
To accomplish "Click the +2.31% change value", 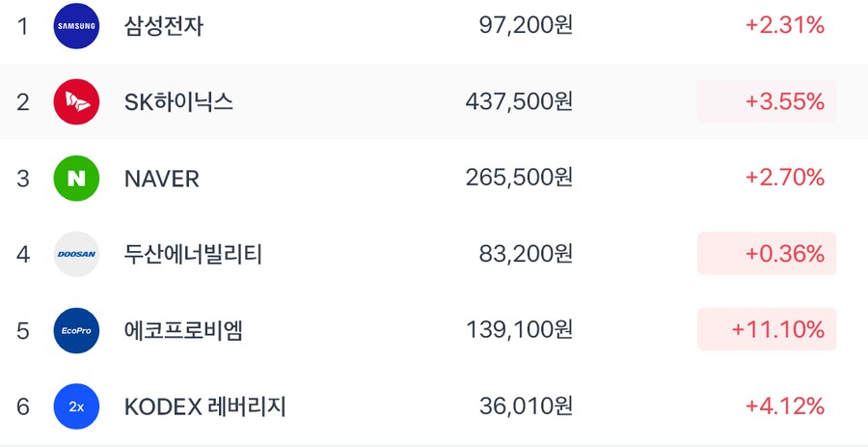I will (784, 26).
